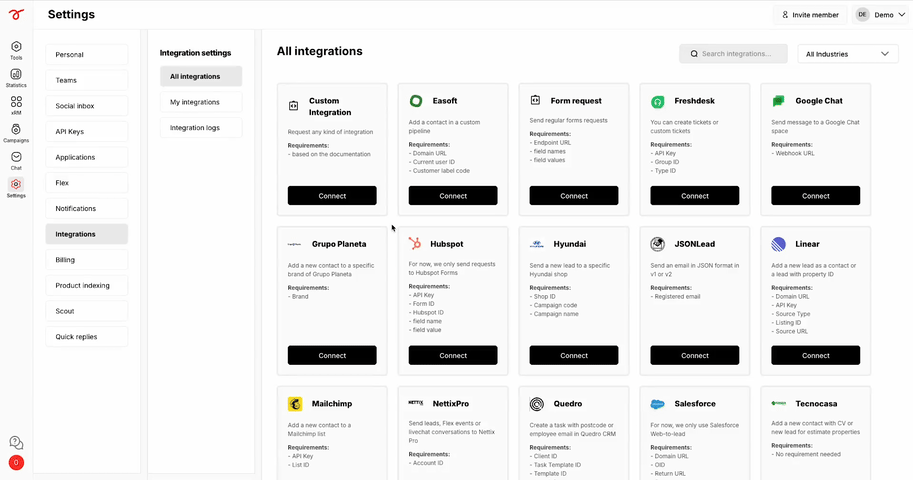This screenshot has width=913, height=480.
Task: Open Flex settings
Action: coord(87,183)
